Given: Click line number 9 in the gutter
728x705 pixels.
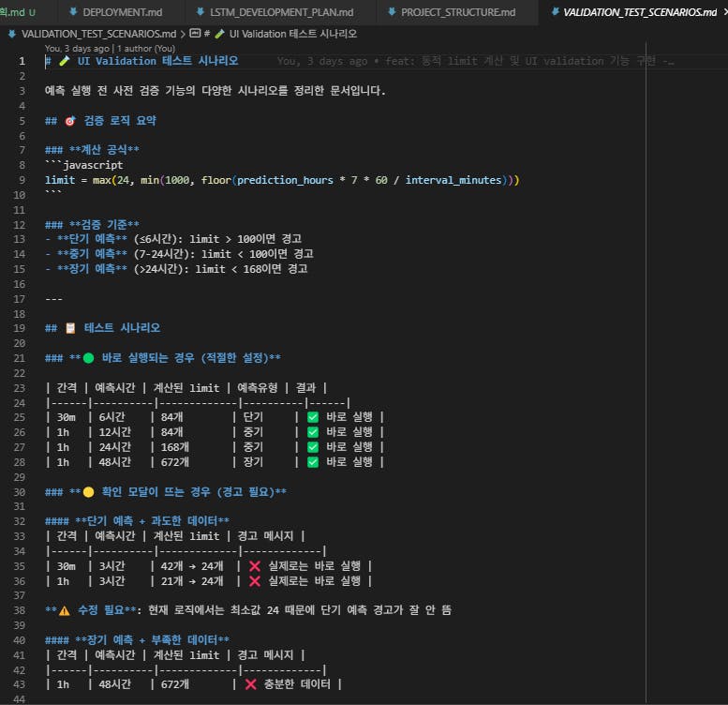Looking at the screenshot, I should (x=22, y=180).
